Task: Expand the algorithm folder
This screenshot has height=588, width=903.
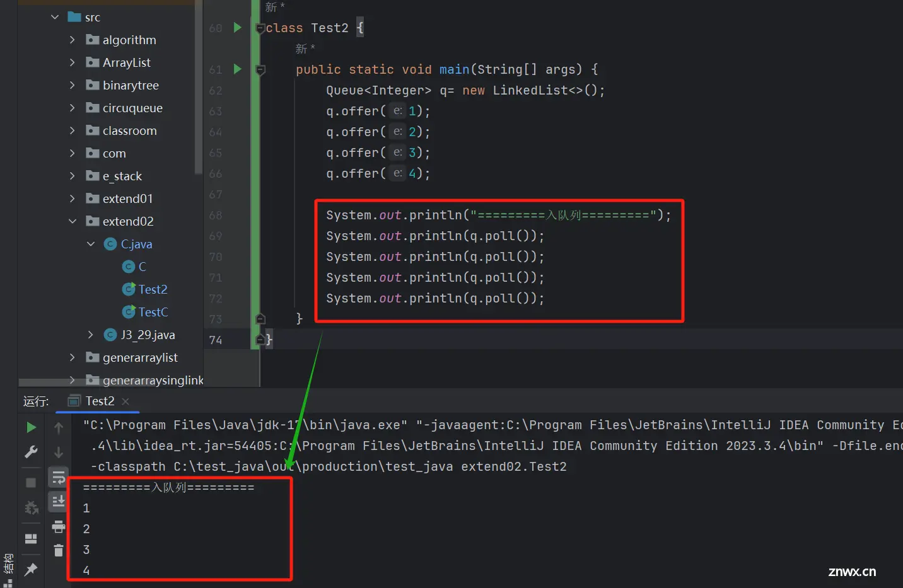Action: tap(72, 40)
